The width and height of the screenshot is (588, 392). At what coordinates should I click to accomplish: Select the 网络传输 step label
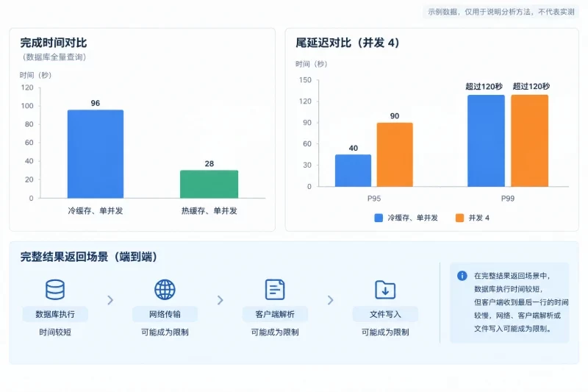point(165,314)
